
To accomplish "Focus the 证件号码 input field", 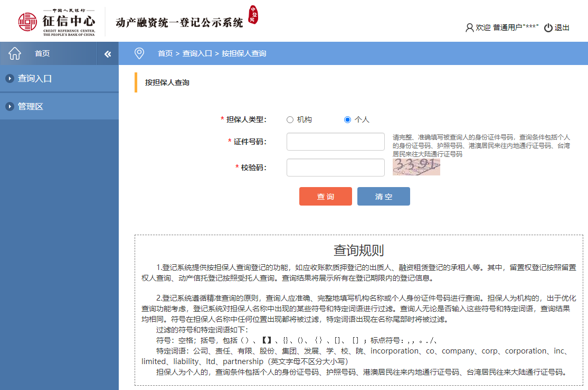I will coord(335,142).
